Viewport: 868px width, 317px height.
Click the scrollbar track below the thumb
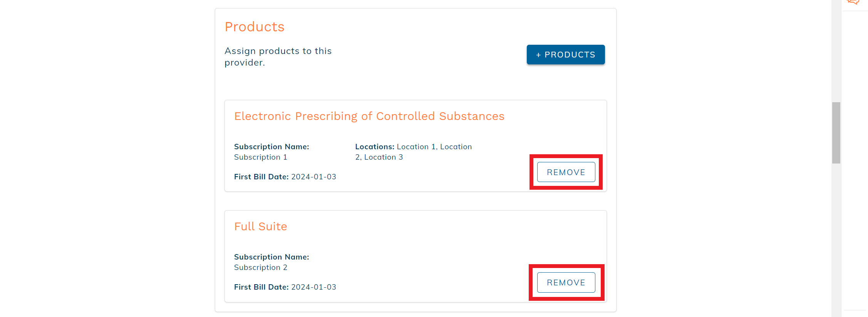[836, 239]
